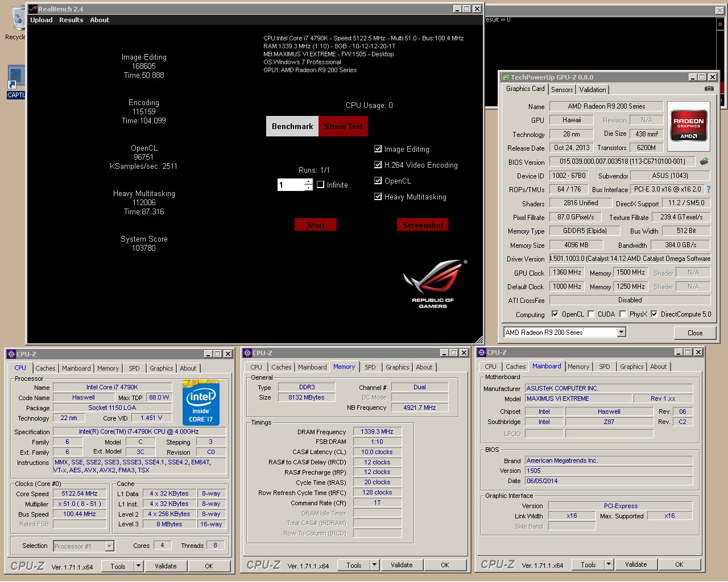Switch to the GPU-Z Sensors tab
728x582 pixels.
pos(562,90)
